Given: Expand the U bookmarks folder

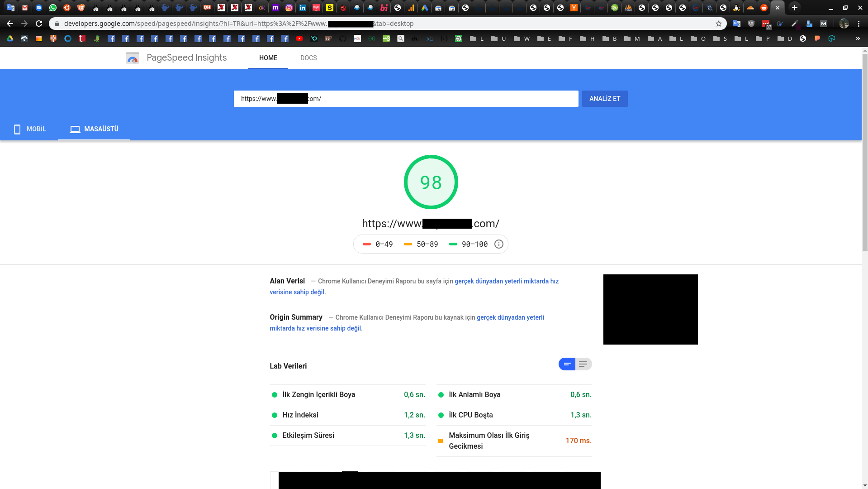Looking at the screenshot, I should (498, 39).
